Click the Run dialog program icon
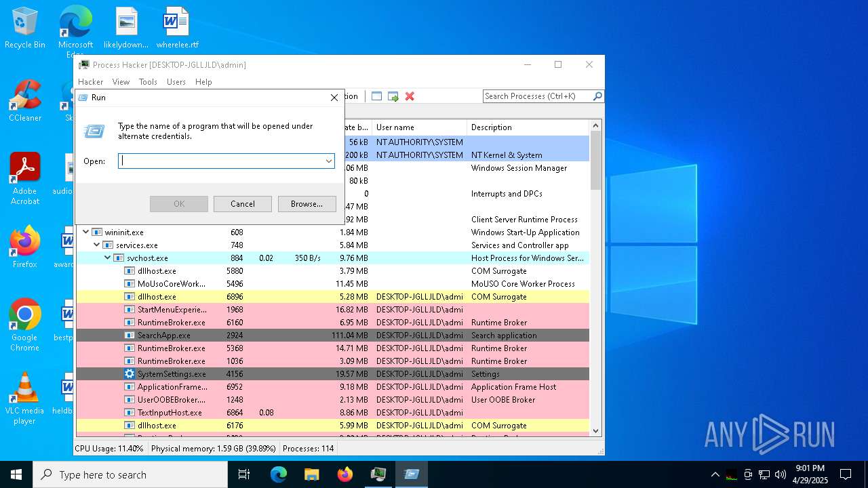 point(94,131)
